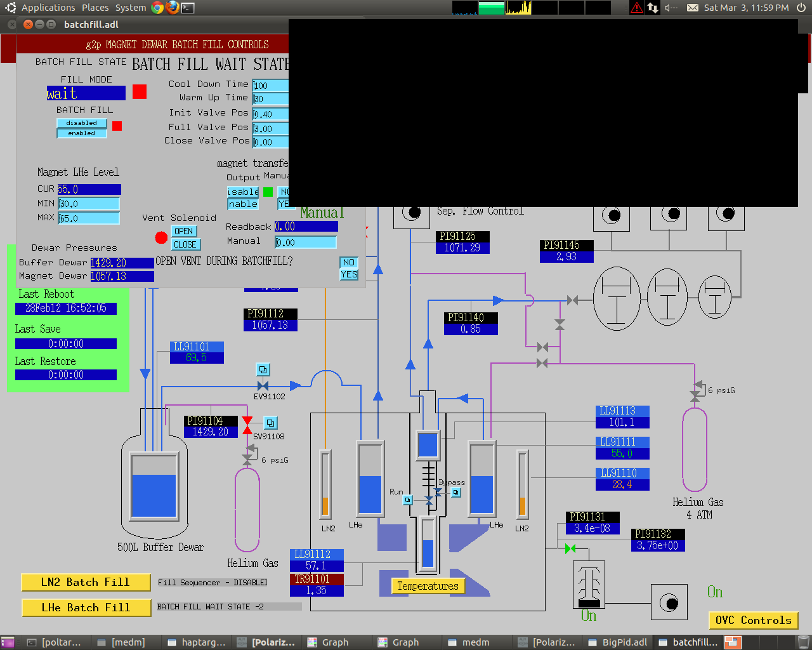812x650 pixels.
Task: Open the terminal launcher in top panel
Action: (188, 8)
